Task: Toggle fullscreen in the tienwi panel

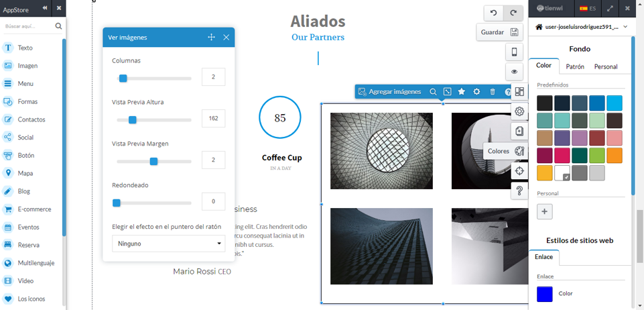Action: [x=610, y=8]
